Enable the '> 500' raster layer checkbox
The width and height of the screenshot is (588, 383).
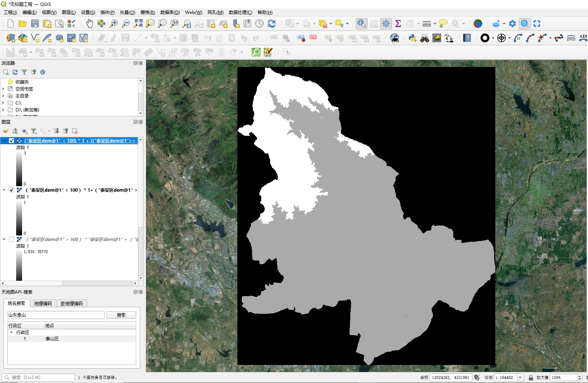coord(11,239)
